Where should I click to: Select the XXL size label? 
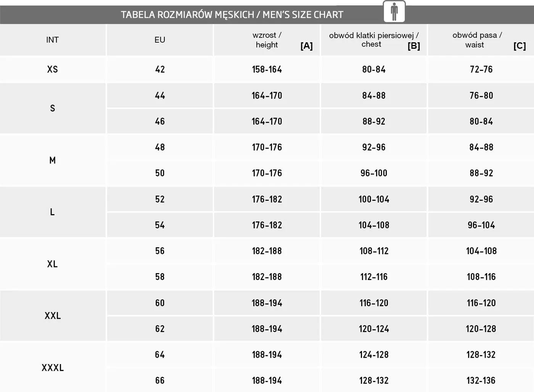coord(53,315)
